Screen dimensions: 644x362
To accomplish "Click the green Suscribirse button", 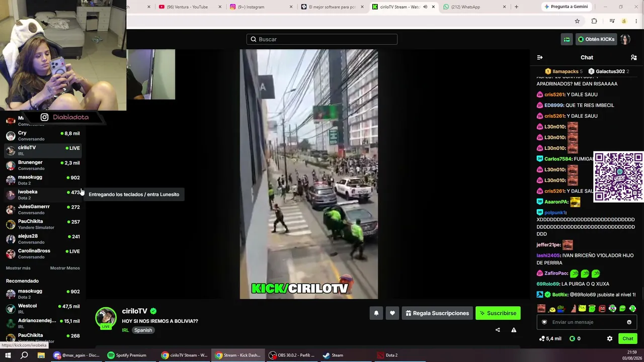I will point(498,313).
